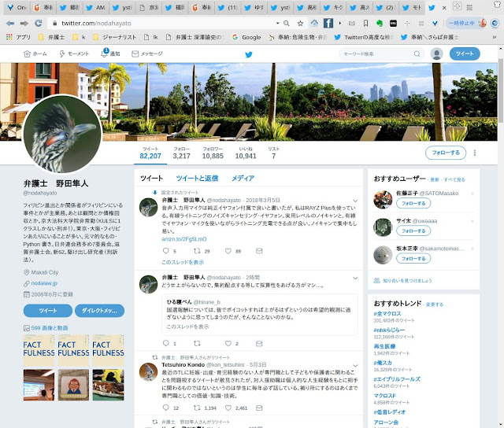Switch to the Media tab

click(x=243, y=178)
